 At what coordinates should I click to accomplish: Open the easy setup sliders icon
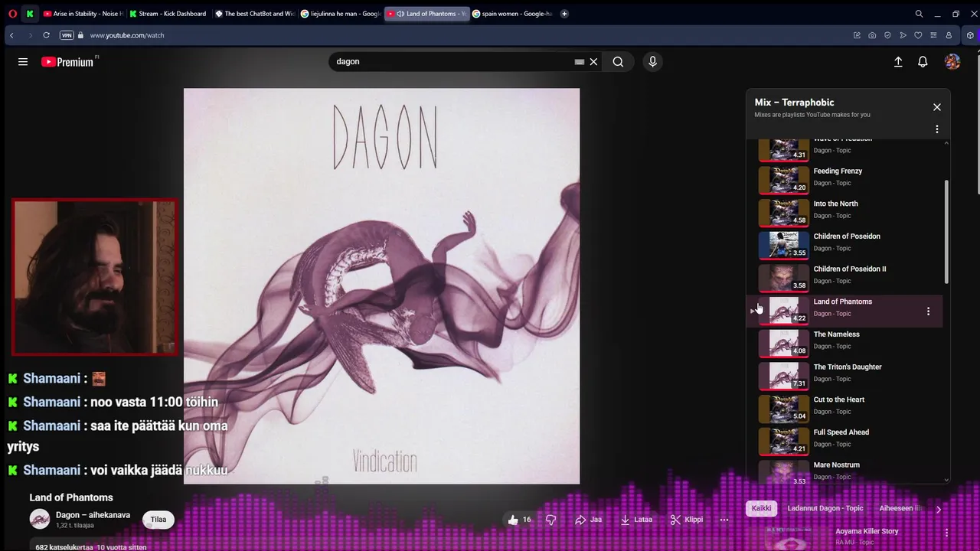tap(933, 35)
